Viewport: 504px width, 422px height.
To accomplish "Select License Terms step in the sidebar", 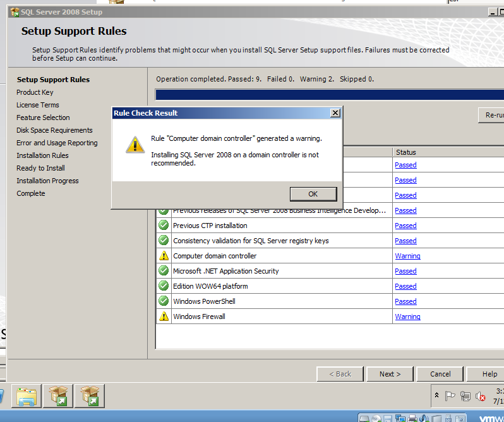I will coord(38,105).
